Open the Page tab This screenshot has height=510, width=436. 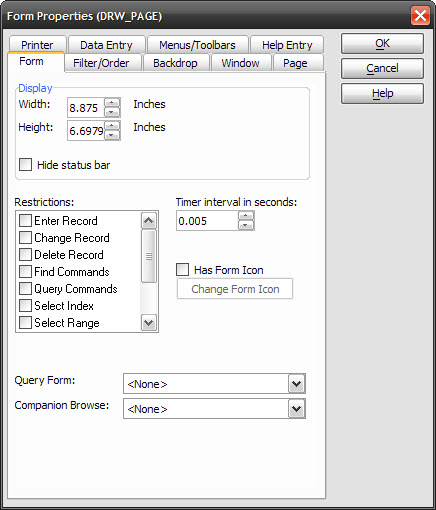pyautogui.click(x=298, y=63)
